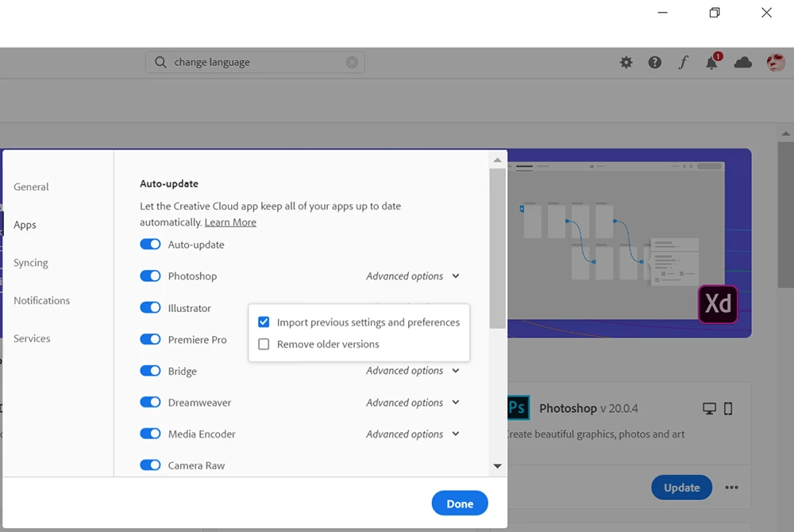Screen dimensions: 794x532
Task: Open the user profile avatar
Action: click(776, 62)
